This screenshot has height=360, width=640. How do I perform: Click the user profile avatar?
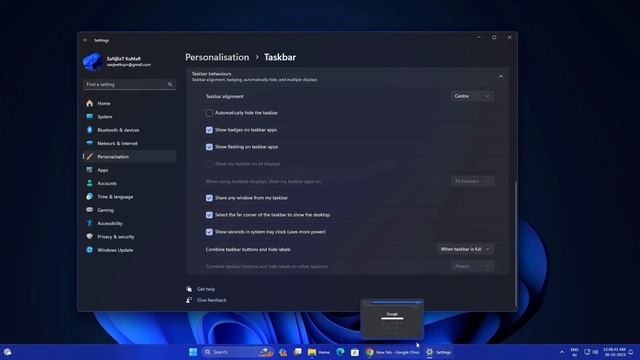92,62
